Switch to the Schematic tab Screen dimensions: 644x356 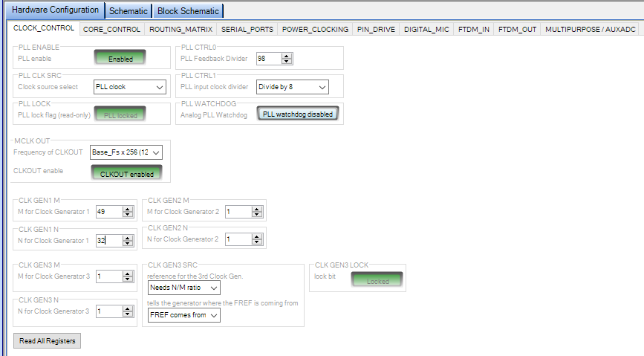pyautogui.click(x=129, y=11)
